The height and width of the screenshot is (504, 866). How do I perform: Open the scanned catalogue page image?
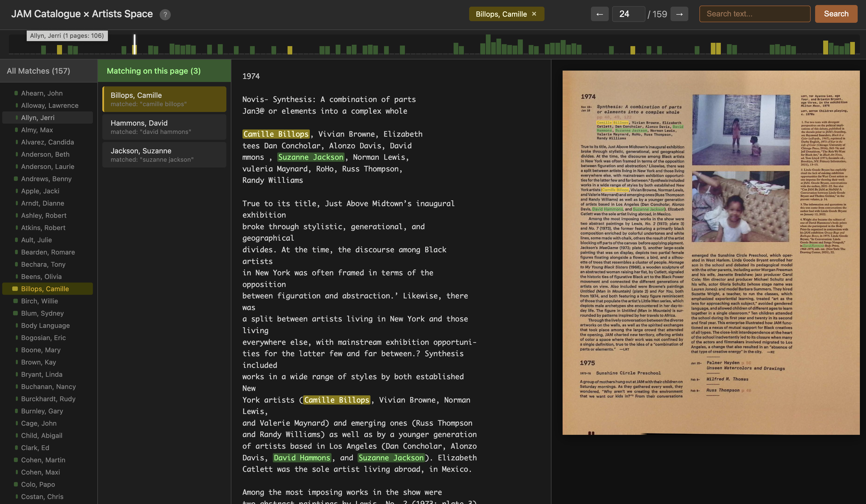[x=710, y=252]
